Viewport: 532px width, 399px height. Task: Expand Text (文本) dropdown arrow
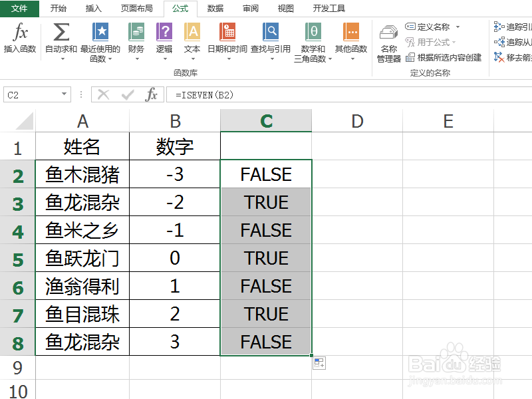click(x=193, y=59)
